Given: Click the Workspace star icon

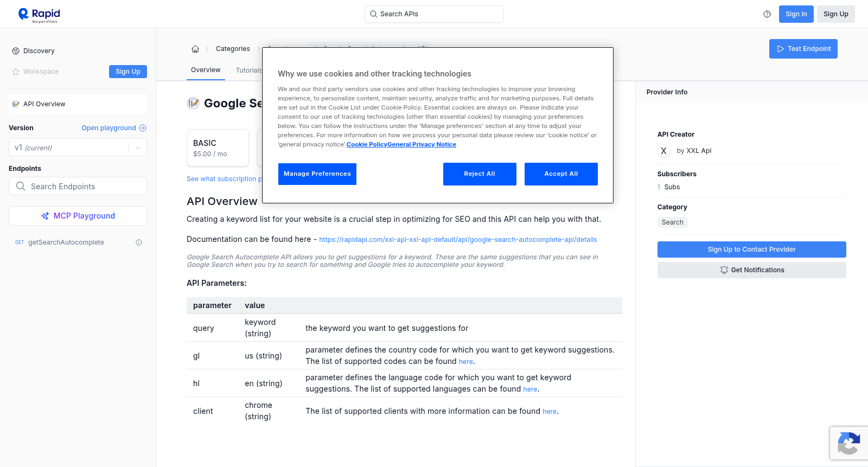Looking at the screenshot, I should coord(16,72).
